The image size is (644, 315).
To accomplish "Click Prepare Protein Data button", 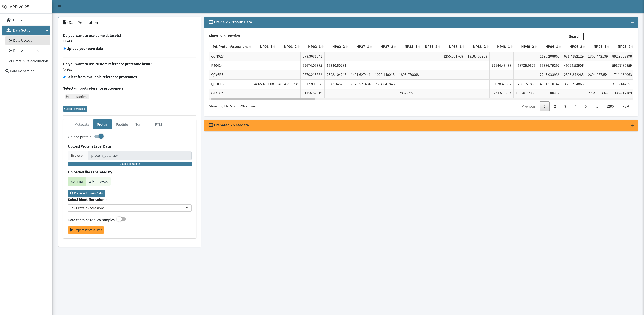I will tap(86, 230).
